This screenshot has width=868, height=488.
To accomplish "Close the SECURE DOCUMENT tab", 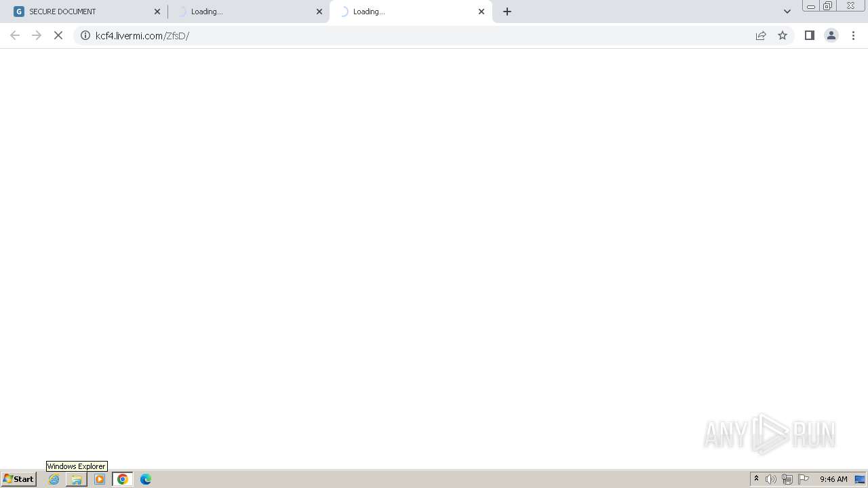I will [157, 12].
